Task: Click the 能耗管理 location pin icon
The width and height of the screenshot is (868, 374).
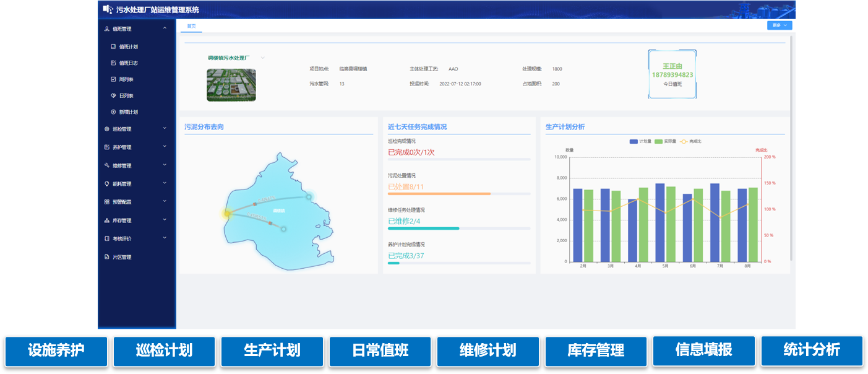Action: (x=107, y=184)
